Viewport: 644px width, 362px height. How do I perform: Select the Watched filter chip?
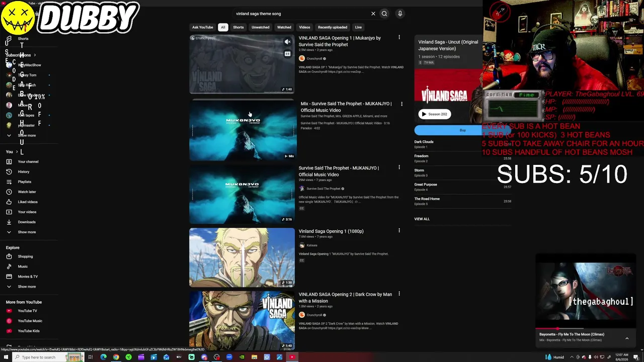click(284, 27)
